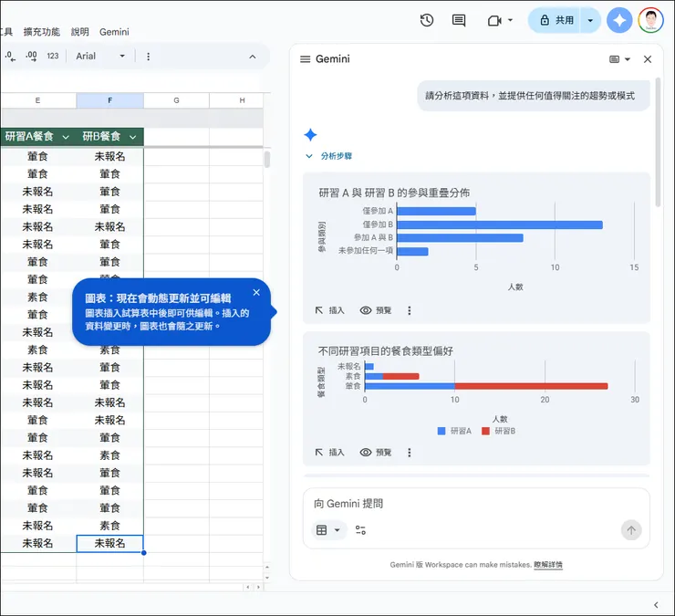Open Gemini prompt settings sliders icon
Viewport: 675px width, 616px height.
click(x=360, y=530)
